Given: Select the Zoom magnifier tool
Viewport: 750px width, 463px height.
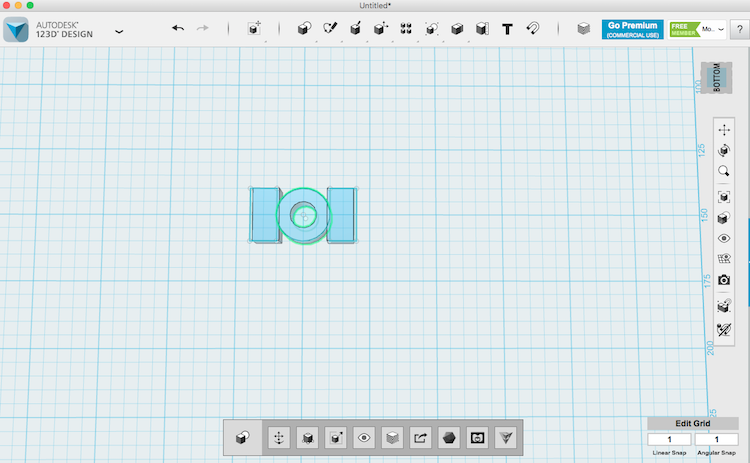Looking at the screenshot, I should click(724, 171).
